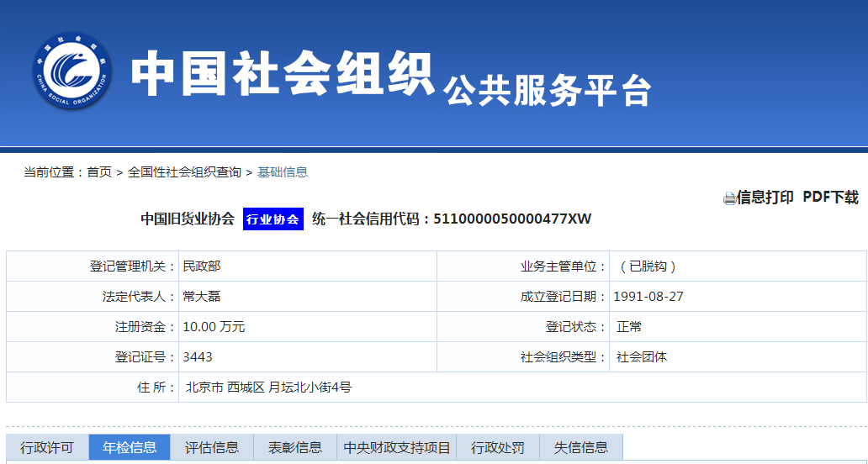Go to 首页 in the breadcrumb
868x464 pixels.
coord(99,172)
